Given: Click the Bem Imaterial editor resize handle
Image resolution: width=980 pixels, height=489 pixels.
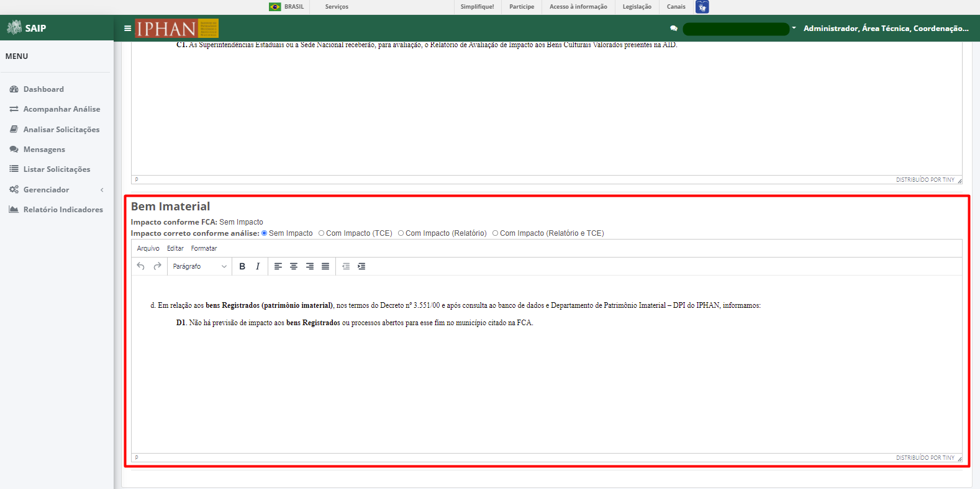Looking at the screenshot, I should tap(960, 459).
